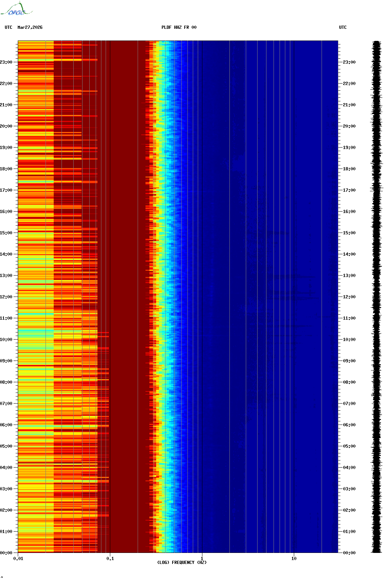Viewport: 392px width, 581px height.
Task: Click 04:00 on the right time axis
Action: click(x=349, y=468)
